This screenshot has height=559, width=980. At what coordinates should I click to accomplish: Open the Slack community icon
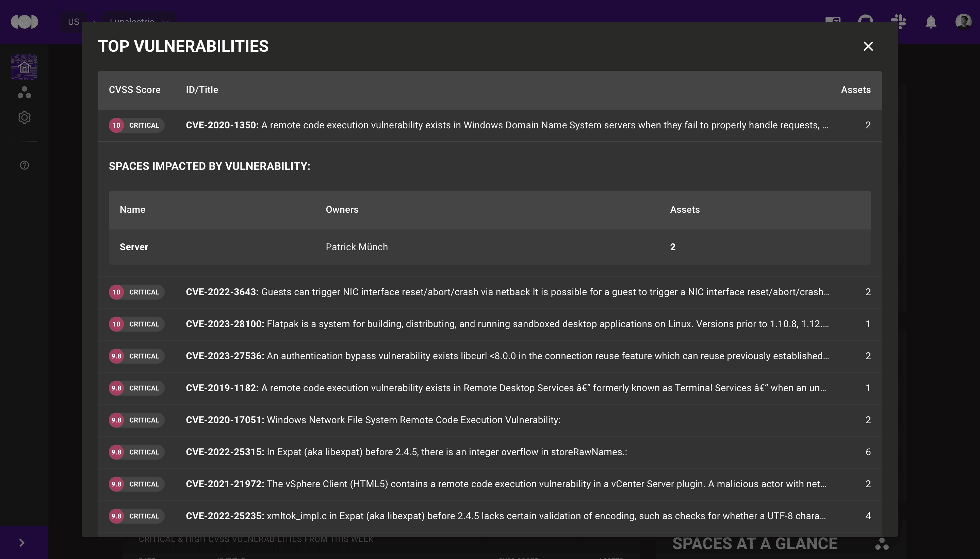coord(899,22)
